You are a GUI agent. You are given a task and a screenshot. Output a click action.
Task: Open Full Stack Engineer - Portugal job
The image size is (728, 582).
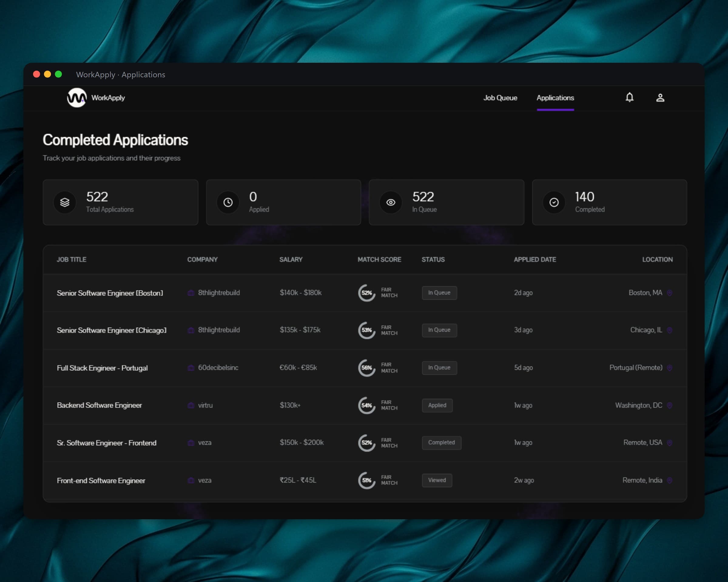(102, 368)
